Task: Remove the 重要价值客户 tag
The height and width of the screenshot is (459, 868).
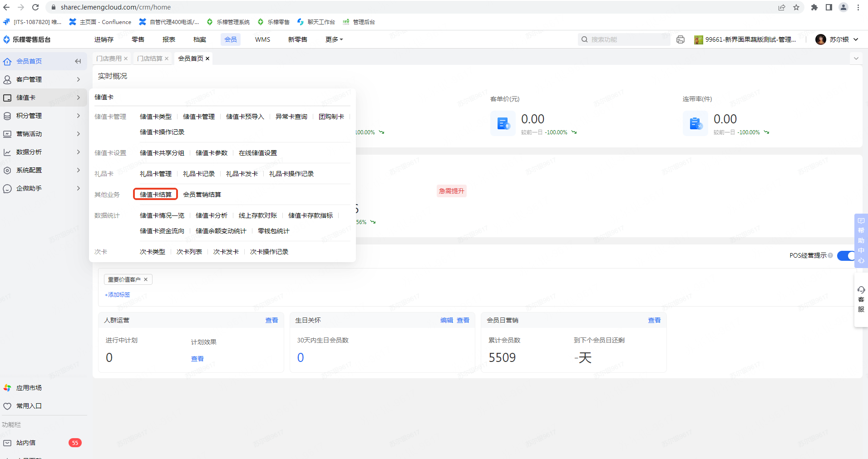Action: [x=146, y=279]
